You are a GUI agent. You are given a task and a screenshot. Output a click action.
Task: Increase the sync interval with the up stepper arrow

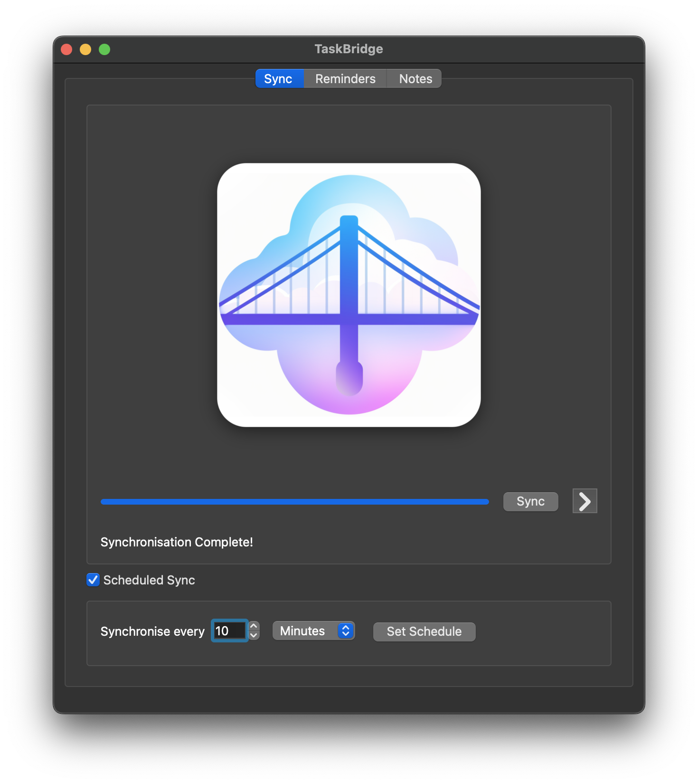(254, 626)
